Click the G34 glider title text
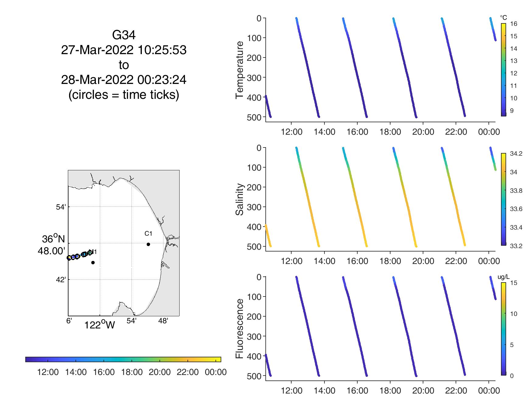 click(124, 35)
